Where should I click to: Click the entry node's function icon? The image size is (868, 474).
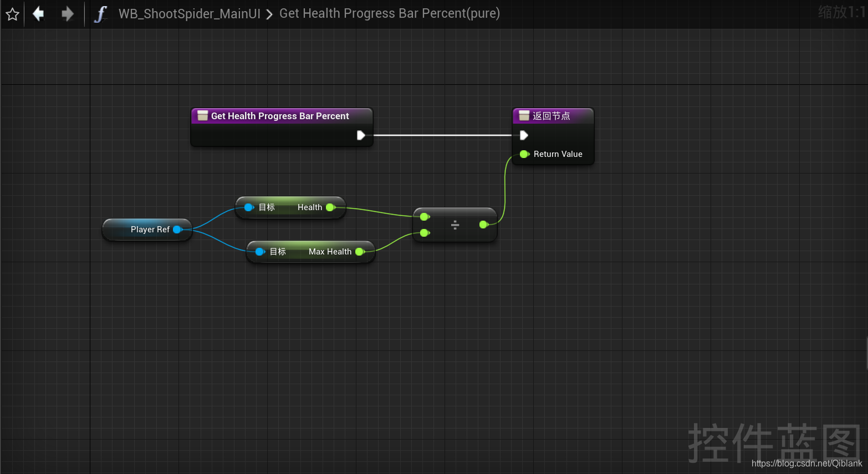(x=203, y=116)
